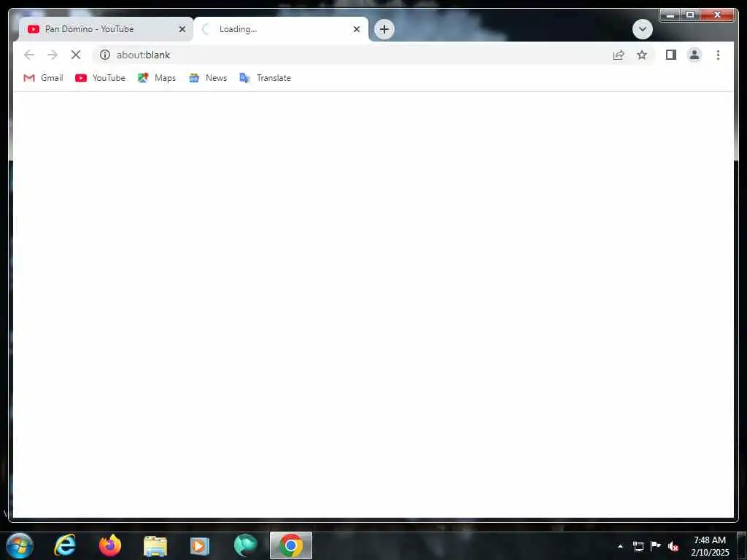Open the green bird app on taskbar

(245, 545)
